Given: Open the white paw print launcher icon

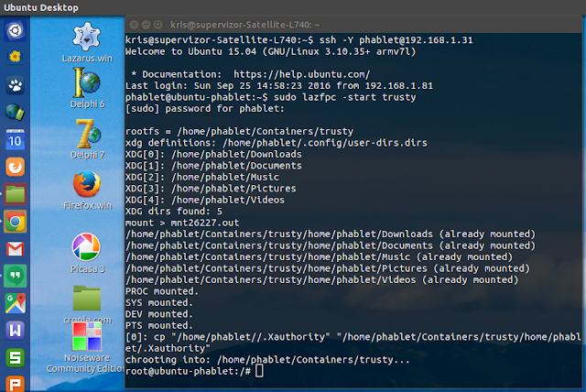Looking at the screenshot, I should click(15, 85).
